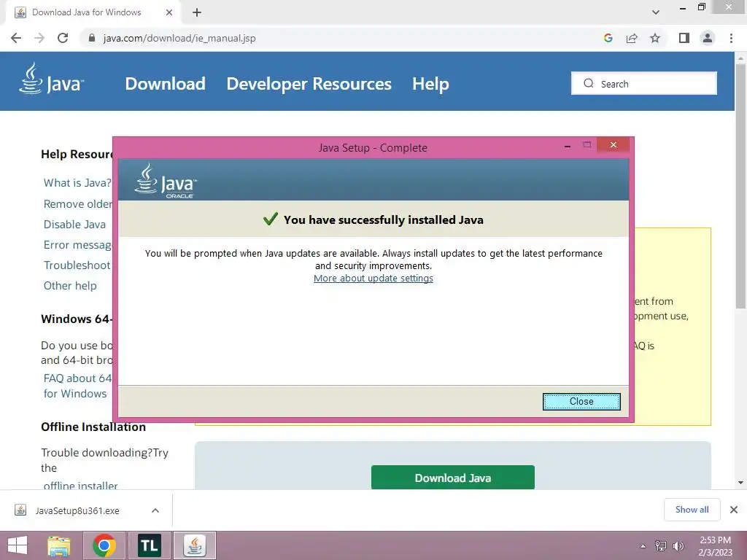Open the Help menu on Java site
747x560 pixels.
(x=430, y=84)
